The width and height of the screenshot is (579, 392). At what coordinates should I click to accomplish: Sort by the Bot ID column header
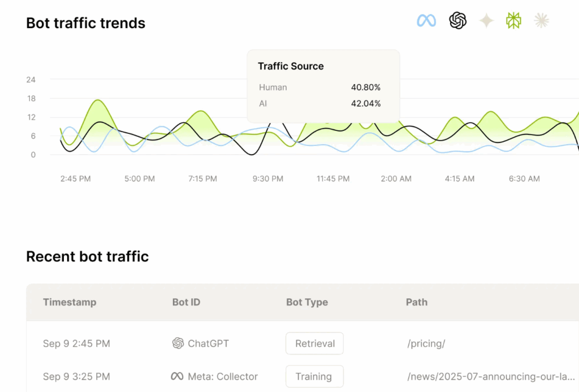(x=186, y=302)
